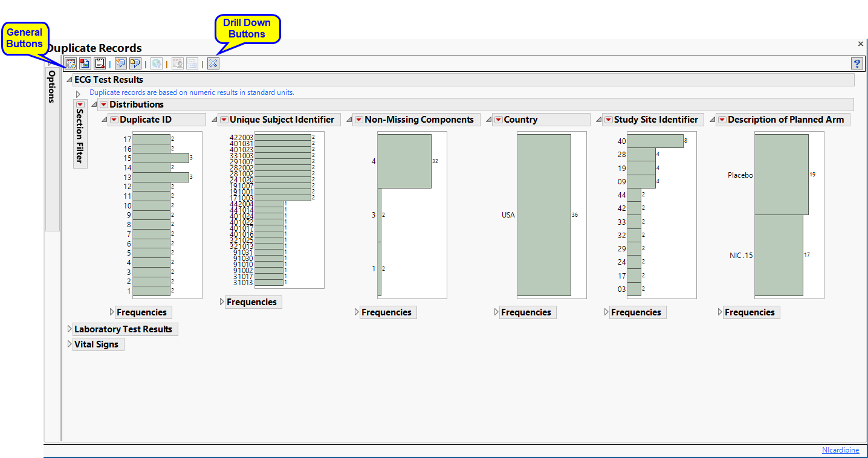Click the data table view toolbar icon
868x458 pixels.
[71, 63]
